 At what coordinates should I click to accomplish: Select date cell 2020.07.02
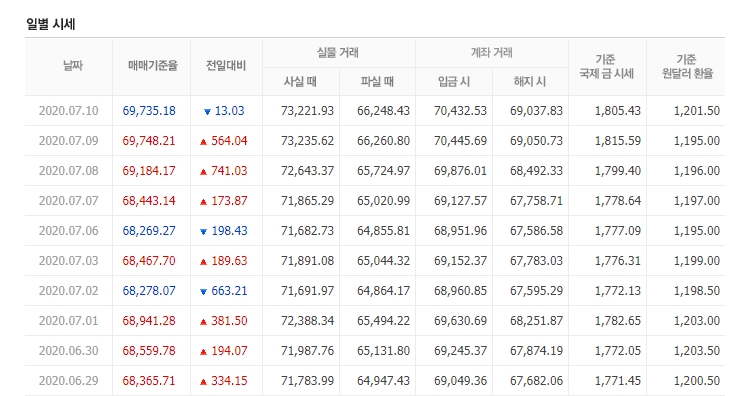click(x=68, y=291)
